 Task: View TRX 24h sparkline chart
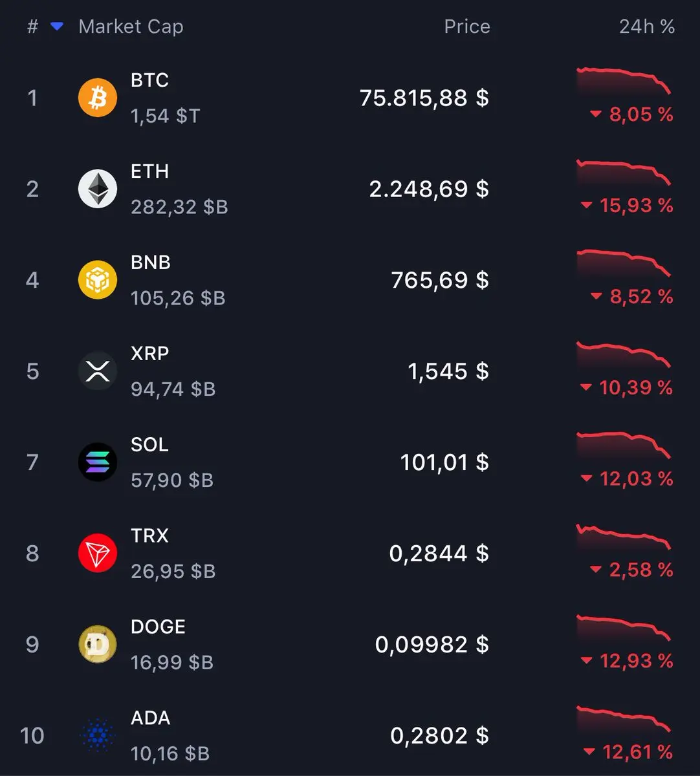pyautogui.click(x=624, y=537)
